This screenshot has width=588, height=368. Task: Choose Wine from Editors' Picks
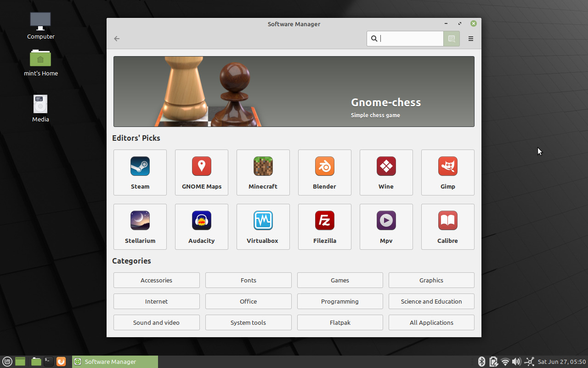[386, 172]
